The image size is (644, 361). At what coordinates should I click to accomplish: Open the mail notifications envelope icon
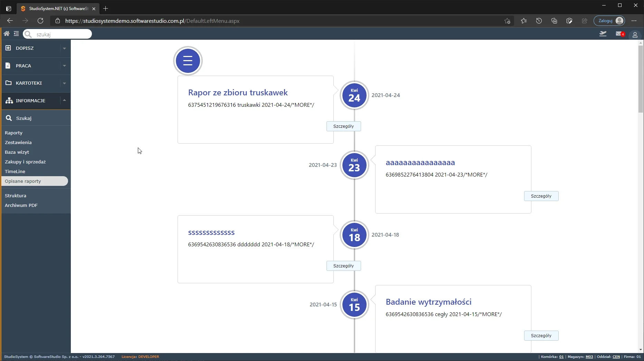619,34
